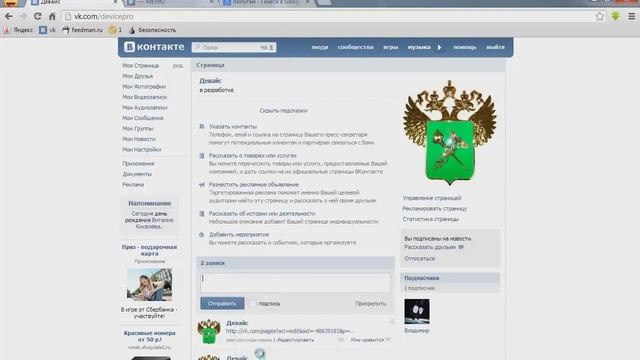Click Редактировать on first wall post

[296, 340]
